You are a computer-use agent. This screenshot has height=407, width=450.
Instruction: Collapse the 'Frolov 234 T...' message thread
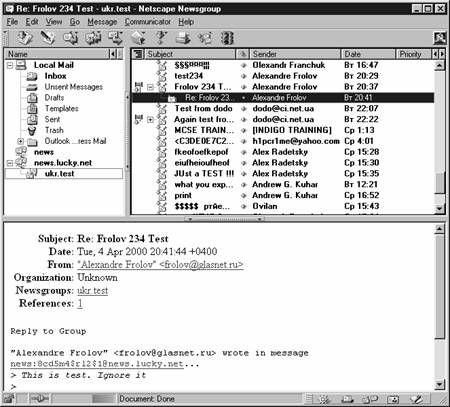coord(150,87)
